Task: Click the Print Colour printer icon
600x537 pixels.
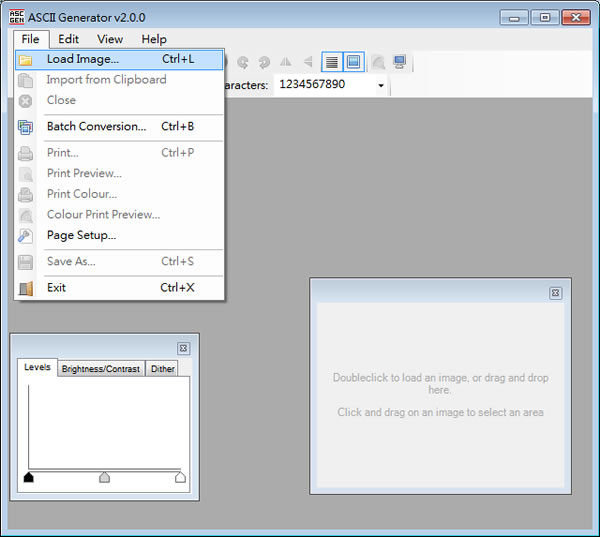Action: pyautogui.click(x=25, y=194)
